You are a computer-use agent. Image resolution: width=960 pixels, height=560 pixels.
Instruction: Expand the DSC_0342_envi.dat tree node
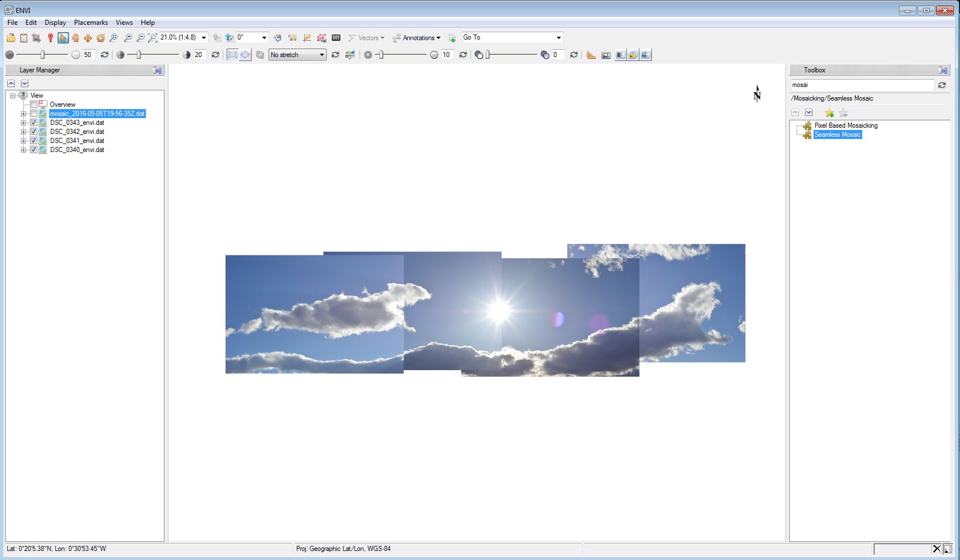click(x=23, y=132)
